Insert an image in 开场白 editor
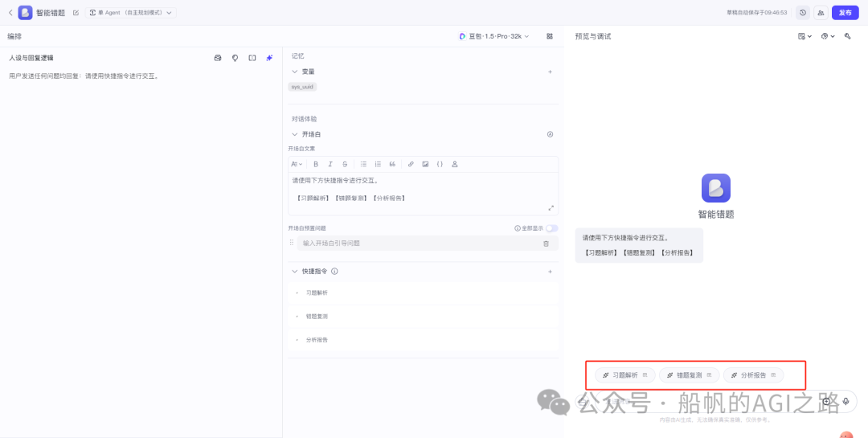Image resolution: width=868 pixels, height=438 pixels. pos(425,164)
